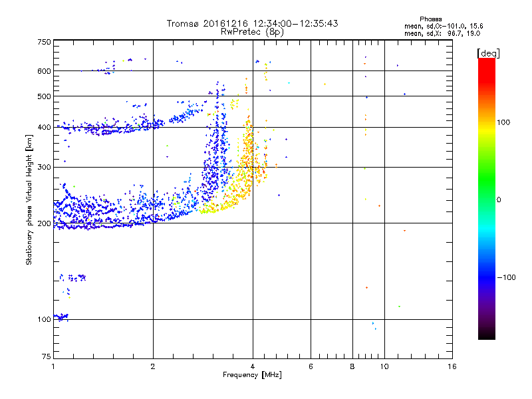
Task: Click x-axis tick label '10'
Action: pyautogui.click(x=384, y=366)
